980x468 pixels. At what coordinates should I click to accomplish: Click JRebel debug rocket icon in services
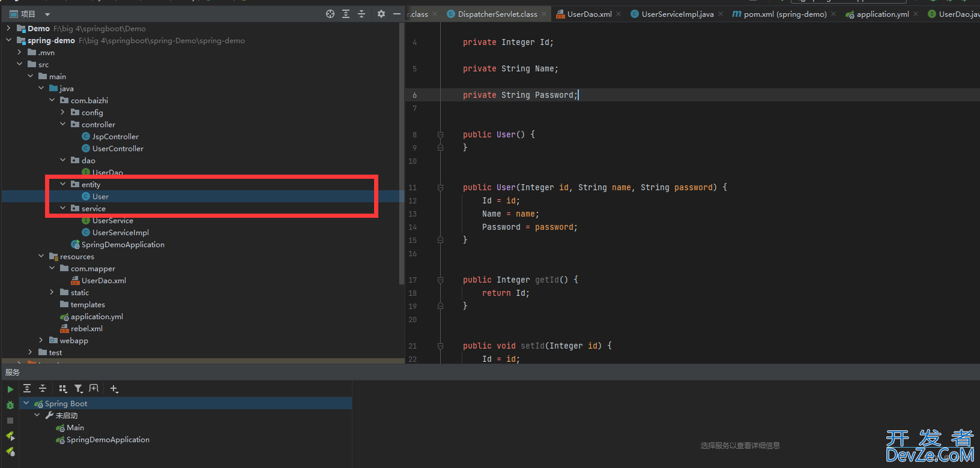10,452
